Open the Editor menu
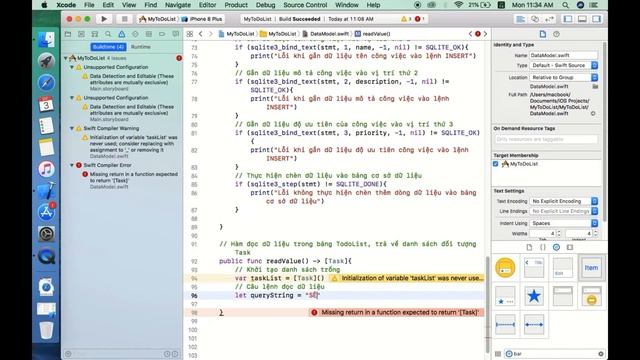This screenshot has width=640, height=360. [x=207, y=5]
